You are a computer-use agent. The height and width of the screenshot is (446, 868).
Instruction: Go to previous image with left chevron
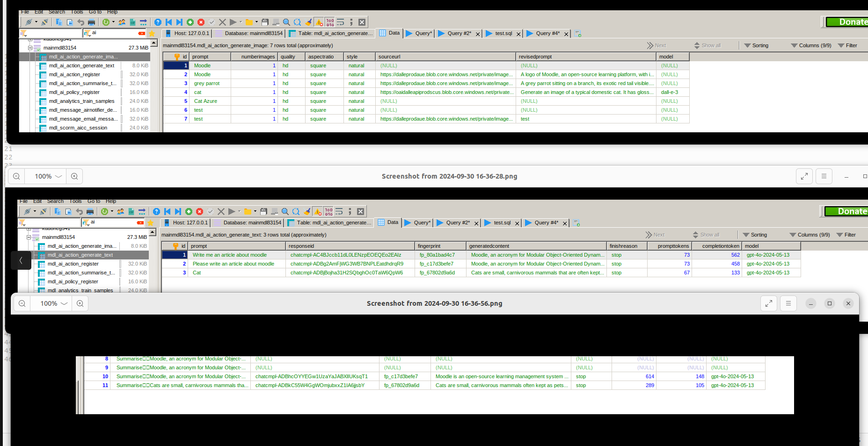click(21, 260)
